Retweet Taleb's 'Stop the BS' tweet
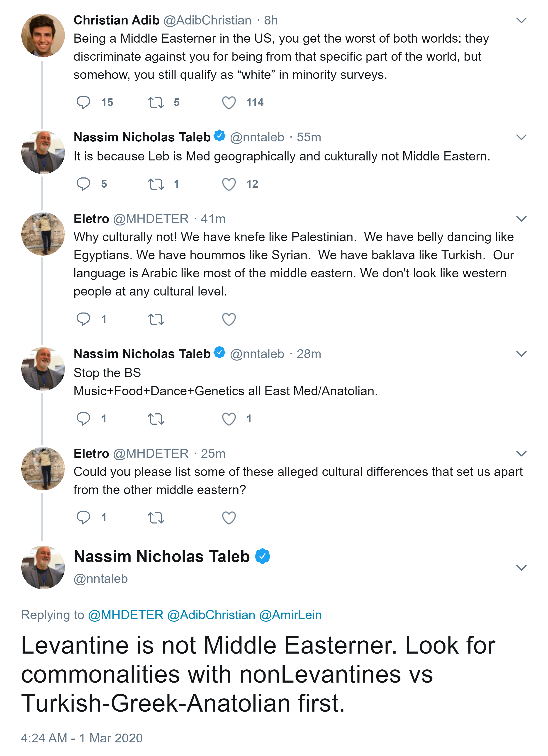548x756 pixels. 156,419
